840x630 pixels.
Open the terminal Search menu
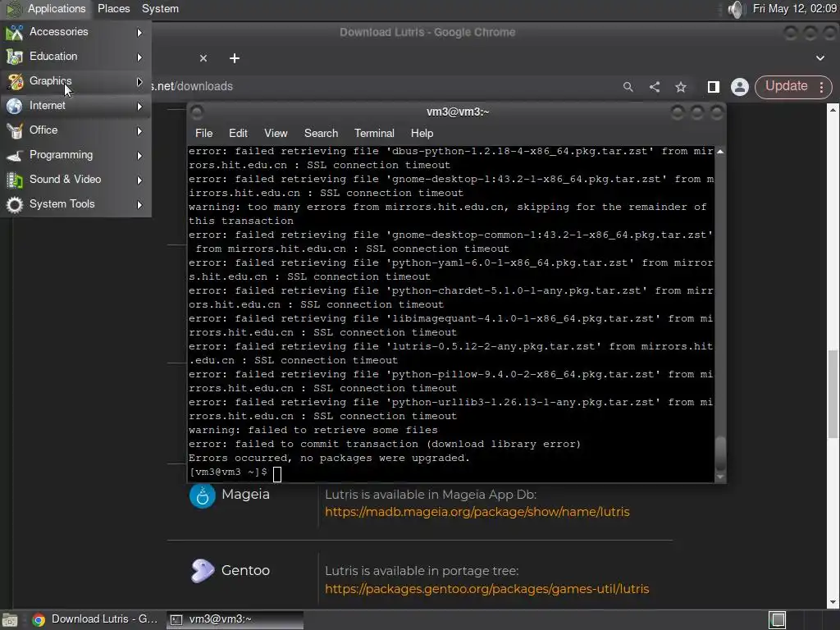(x=321, y=134)
